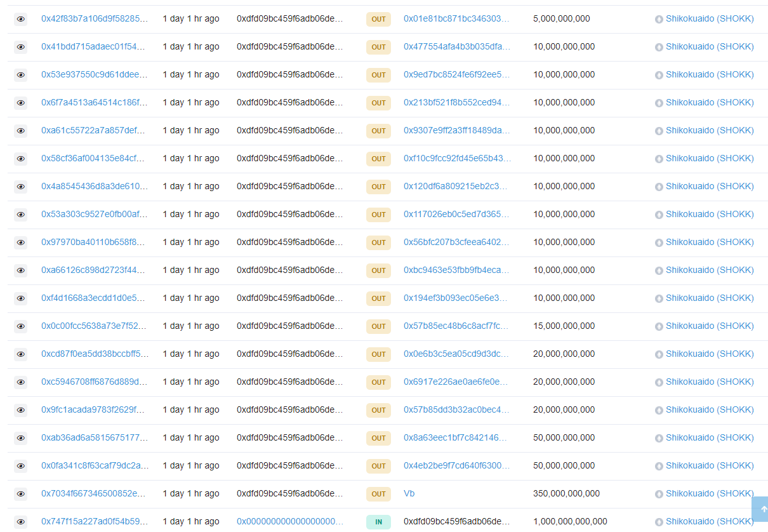Open Shikokuaido (SHOKK) token in 5,000,000,000 row
The image size is (768, 532).
coord(710,19)
